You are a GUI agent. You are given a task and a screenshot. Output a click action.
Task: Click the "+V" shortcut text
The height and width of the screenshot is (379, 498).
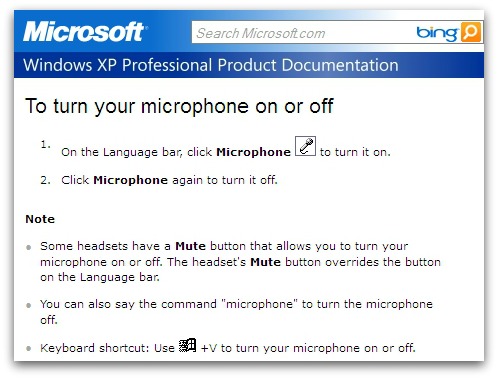209,348
